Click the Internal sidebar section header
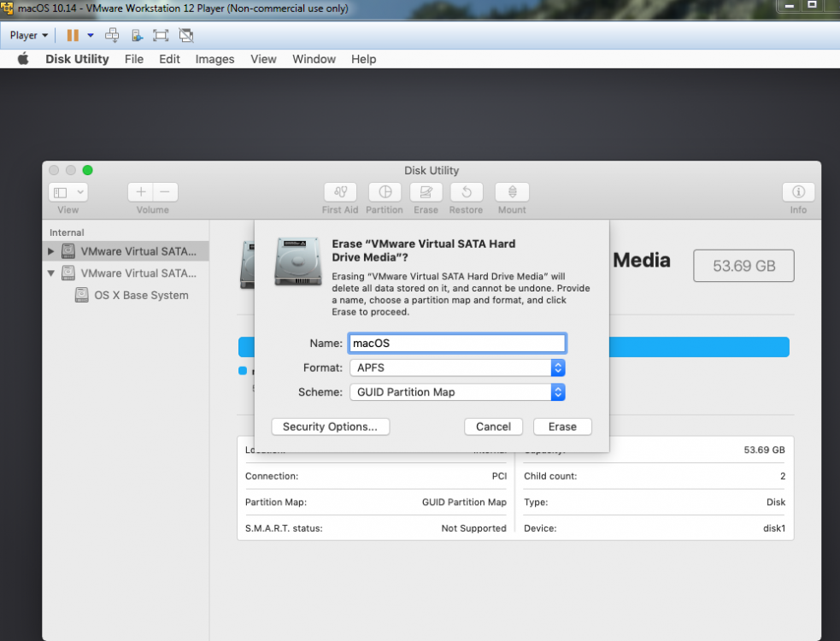The height and width of the screenshot is (641, 840). (x=67, y=232)
